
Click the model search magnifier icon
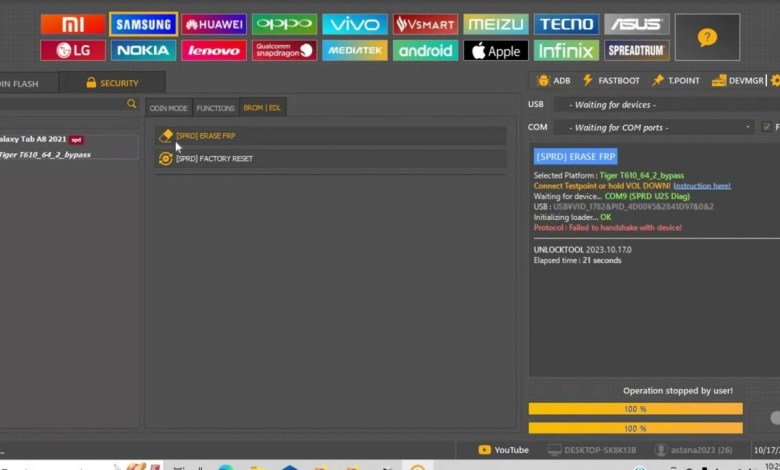point(131,103)
